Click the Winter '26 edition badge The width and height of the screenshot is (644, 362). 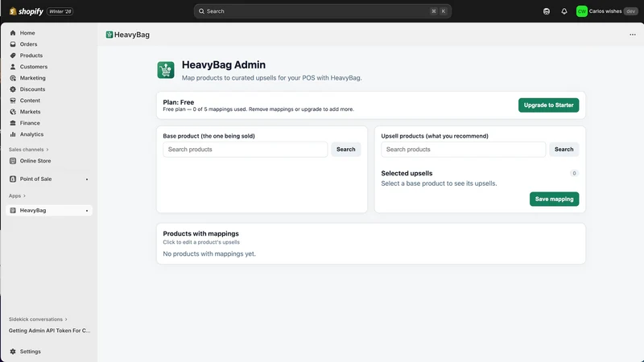[x=60, y=11]
